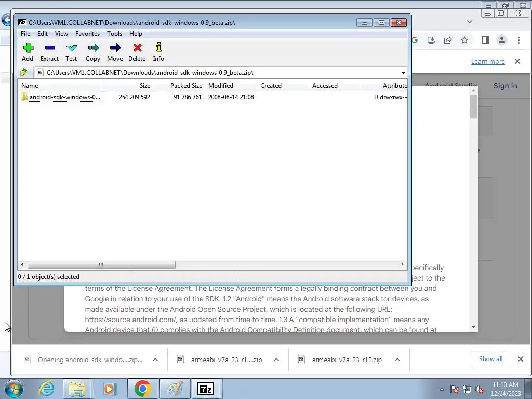The width and height of the screenshot is (532, 399).
Task: Expand options for armeabi-v7a-23_r1....zip download
Action: click(x=276, y=360)
